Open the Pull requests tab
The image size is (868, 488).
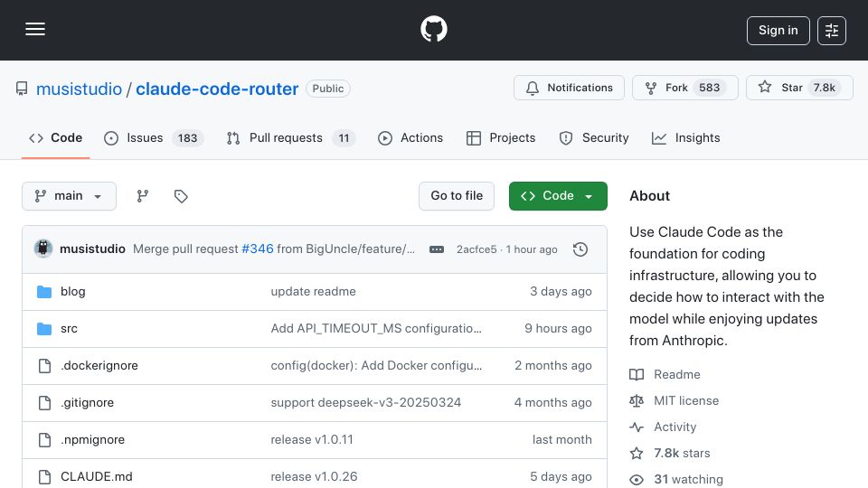click(290, 137)
